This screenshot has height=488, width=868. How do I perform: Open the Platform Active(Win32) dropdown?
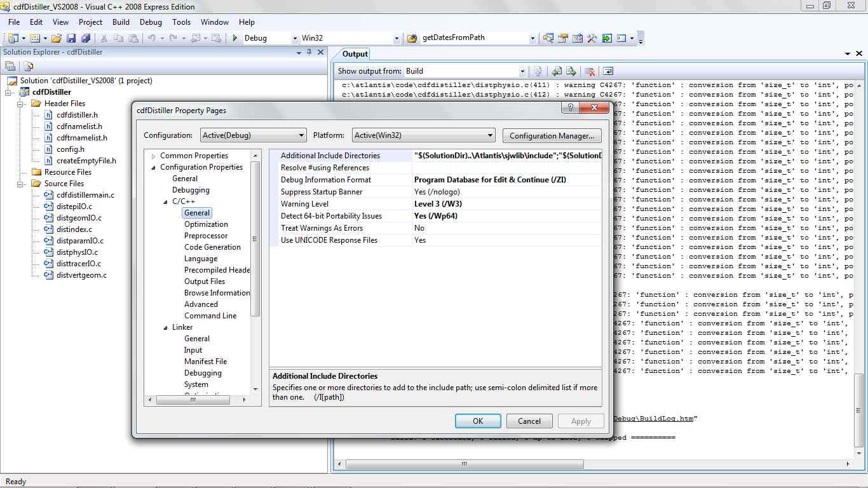point(423,135)
